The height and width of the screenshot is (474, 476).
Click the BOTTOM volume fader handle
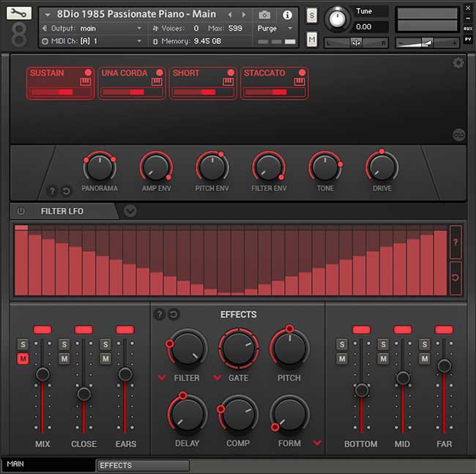361,390
